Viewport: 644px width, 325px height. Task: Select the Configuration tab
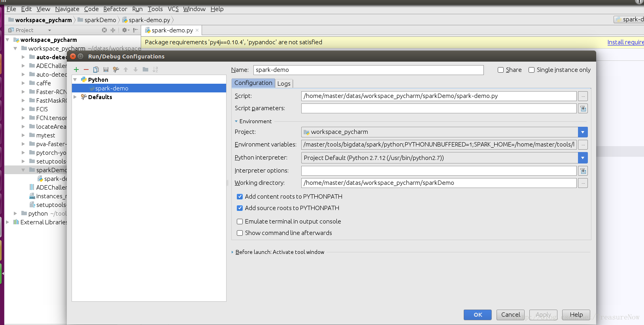pos(253,83)
